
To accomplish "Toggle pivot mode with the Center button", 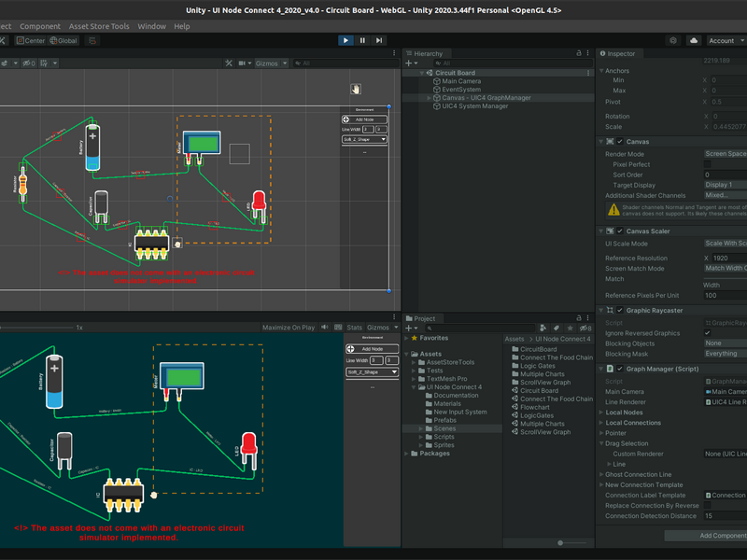I will pos(31,40).
